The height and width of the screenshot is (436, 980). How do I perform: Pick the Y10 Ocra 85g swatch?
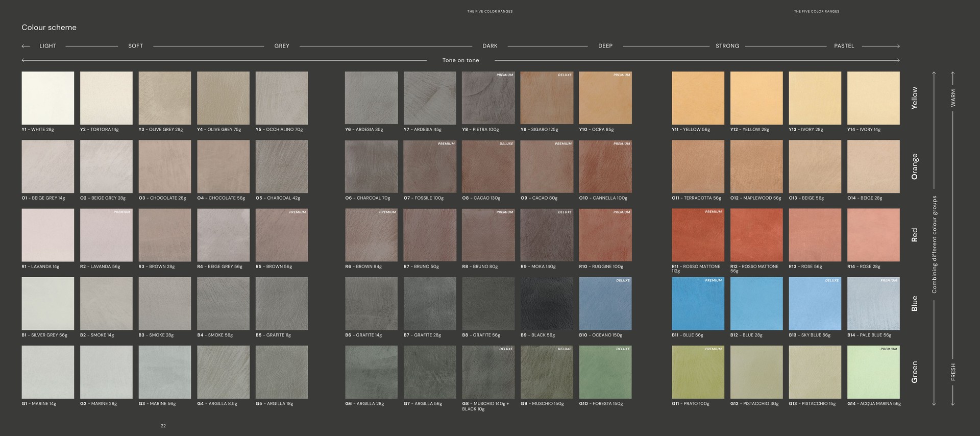(x=605, y=98)
